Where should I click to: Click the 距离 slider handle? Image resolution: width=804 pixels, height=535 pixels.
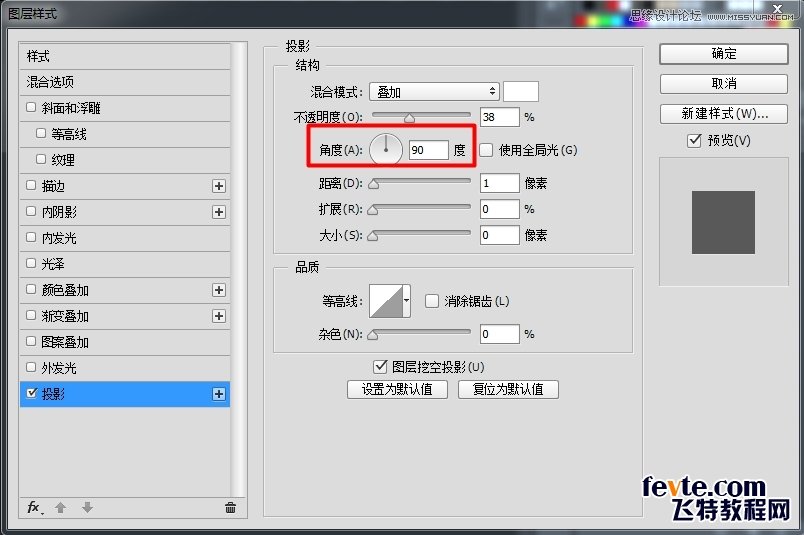tap(374, 184)
